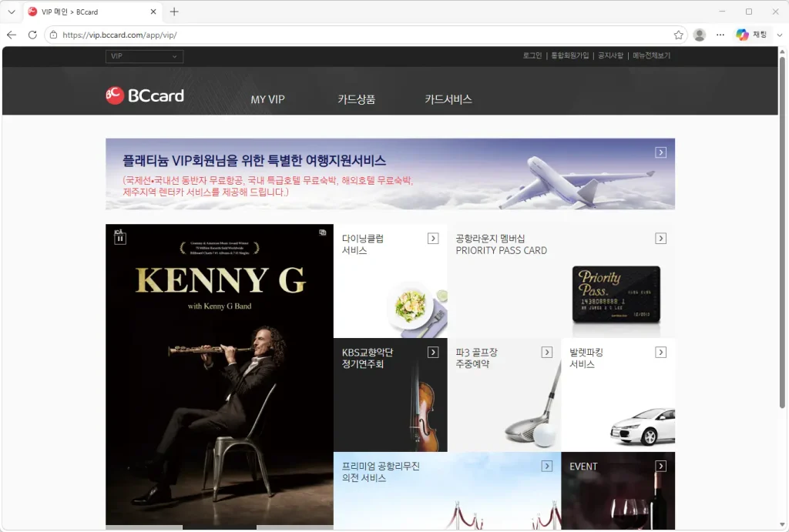Open the MY VIP menu
This screenshot has height=532, width=789.
point(267,99)
